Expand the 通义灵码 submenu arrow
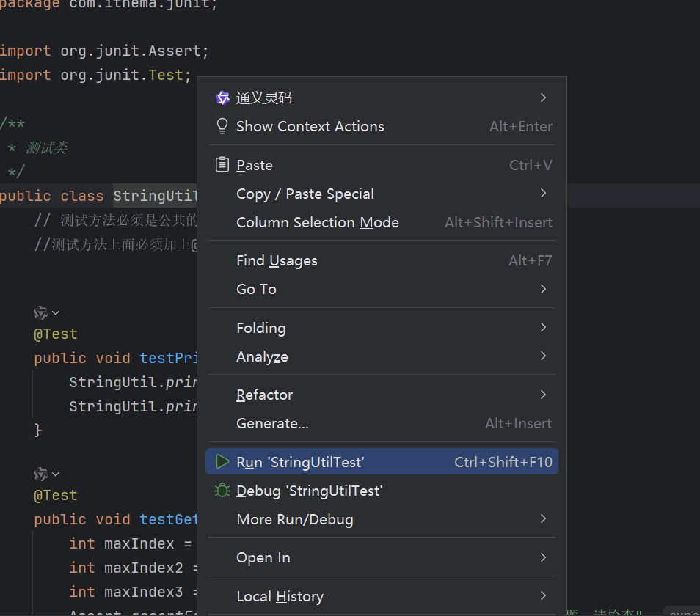700x616 pixels. tap(543, 98)
